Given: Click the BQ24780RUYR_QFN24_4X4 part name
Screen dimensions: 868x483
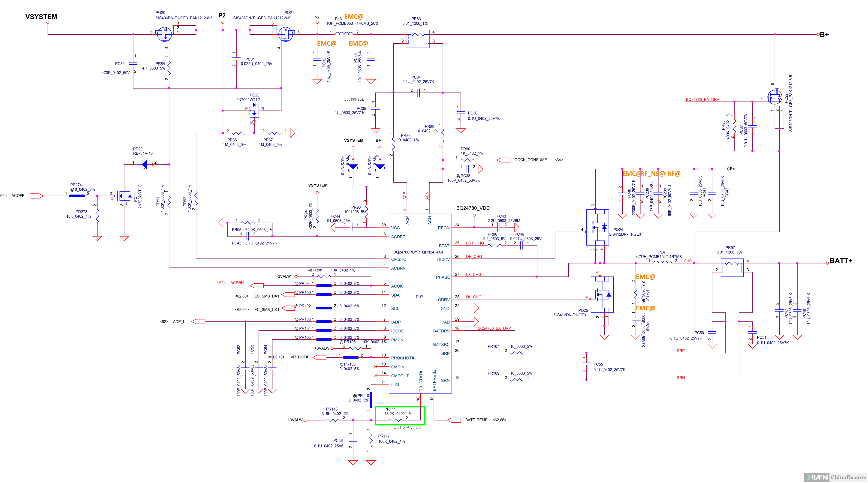Looking at the screenshot, I should [x=418, y=252].
